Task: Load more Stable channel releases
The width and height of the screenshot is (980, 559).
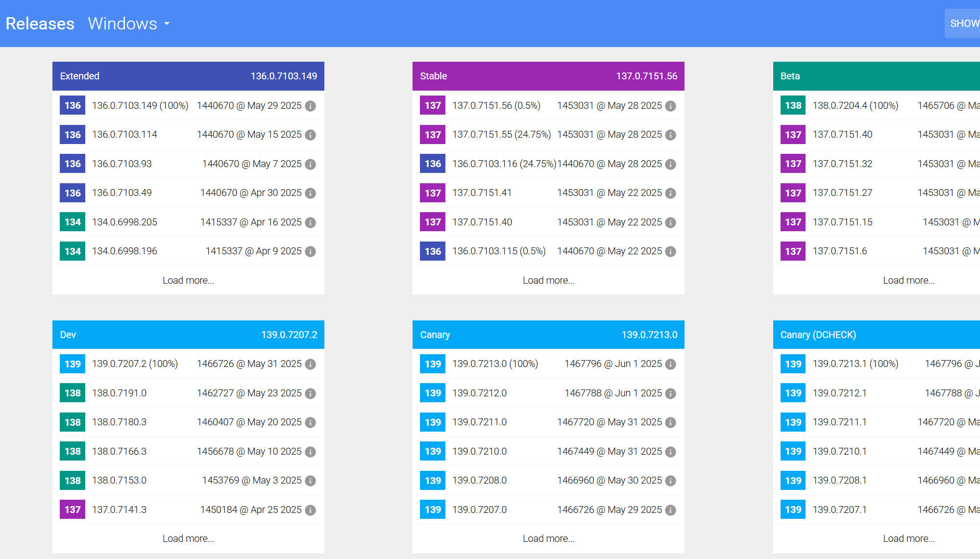Action: click(548, 280)
